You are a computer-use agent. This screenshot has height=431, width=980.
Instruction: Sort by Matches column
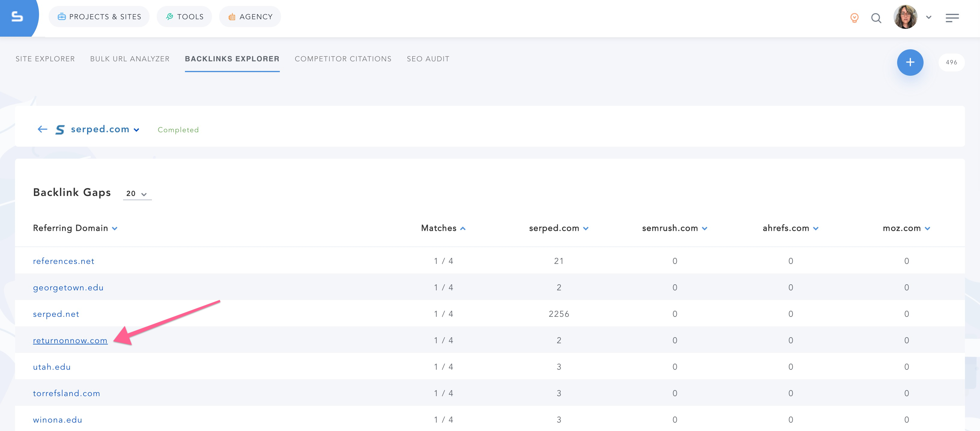[443, 228]
